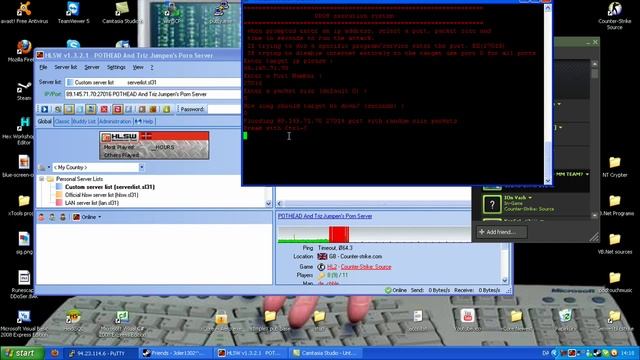Click the system tray clock
The height and width of the screenshot is (360, 640).
[x=628, y=353]
